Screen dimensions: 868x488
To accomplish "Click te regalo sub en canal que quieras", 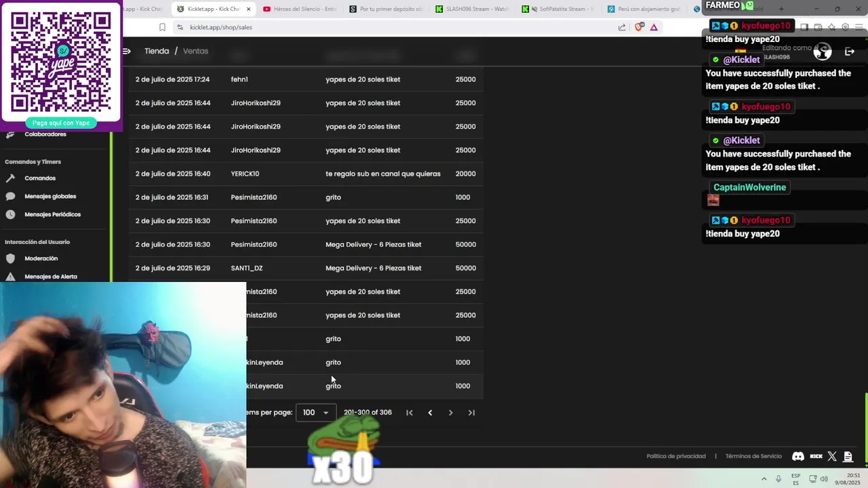I will pos(383,174).
